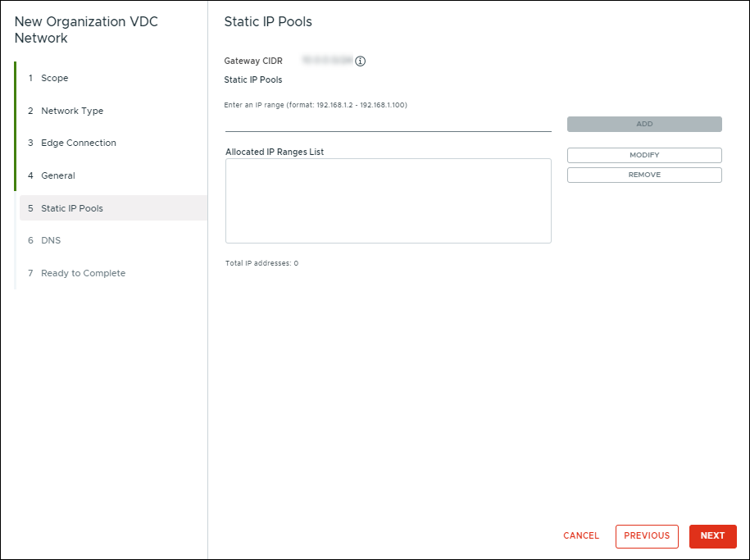Cancel the network creation wizard

point(580,536)
